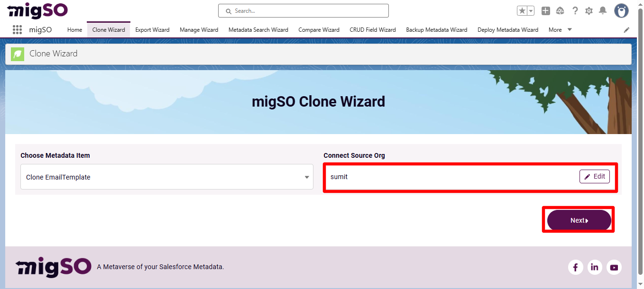Switch to the Deploy Metadata Wizard tab

coord(507,29)
